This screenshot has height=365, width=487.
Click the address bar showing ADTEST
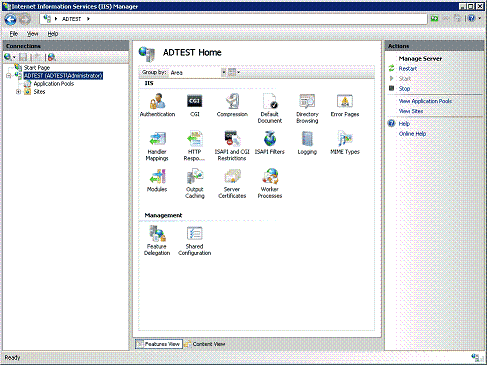tap(233, 19)
